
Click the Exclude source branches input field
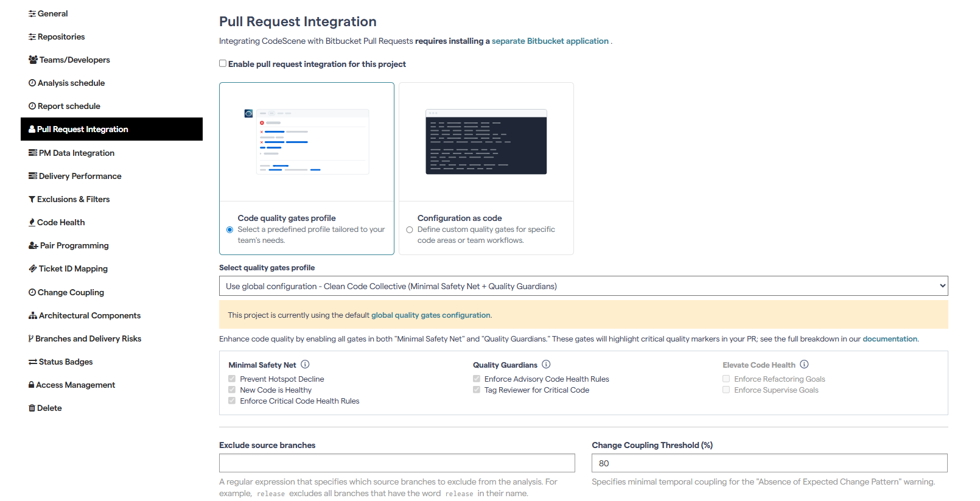pyautogui.click(x=397, y=463)
